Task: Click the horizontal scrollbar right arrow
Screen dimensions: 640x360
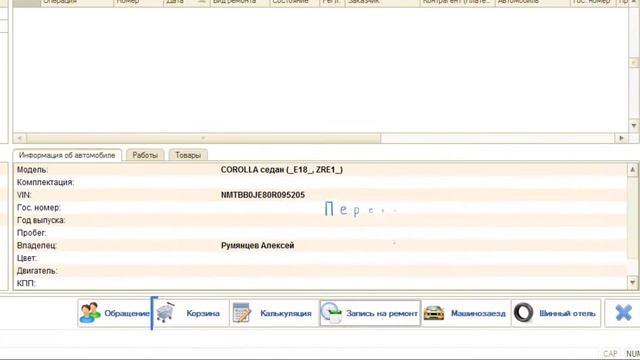Action: (x=621, y=138)
